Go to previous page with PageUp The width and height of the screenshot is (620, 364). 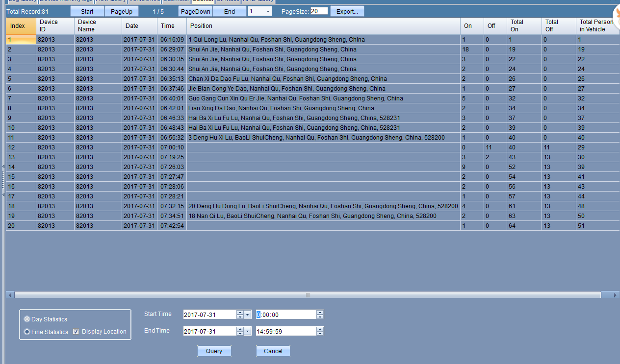[x=121, y=11]
